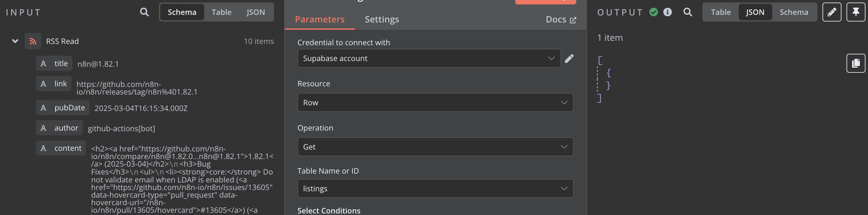Open the Operation dropdown showing Get
This screenshot has width=868, height=215.
[435, 147]
